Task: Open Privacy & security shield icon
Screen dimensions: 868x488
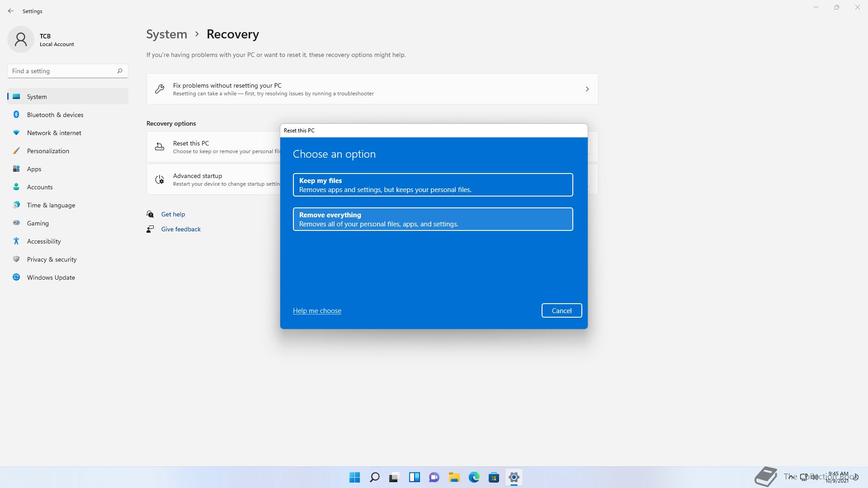Action: point(16,259)
